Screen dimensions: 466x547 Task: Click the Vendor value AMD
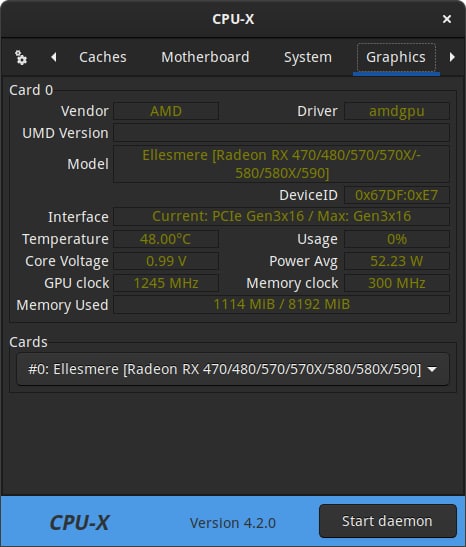166,111
